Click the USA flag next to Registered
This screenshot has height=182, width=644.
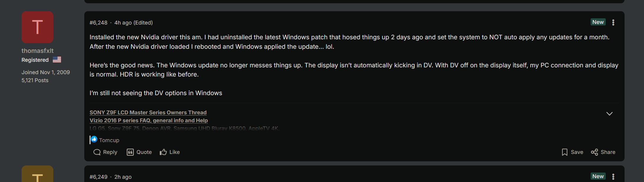point(57,59)
